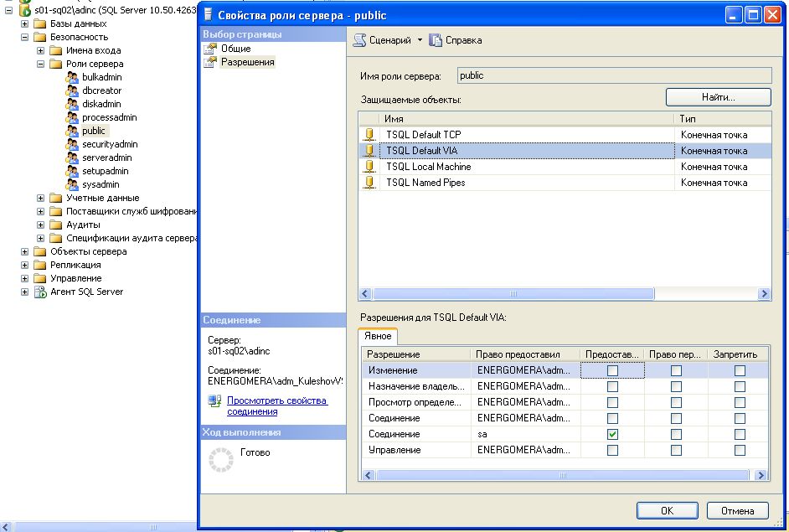Open the Общие page
Viewport: 789px width, 532px height.
click(x=236, y=49)
